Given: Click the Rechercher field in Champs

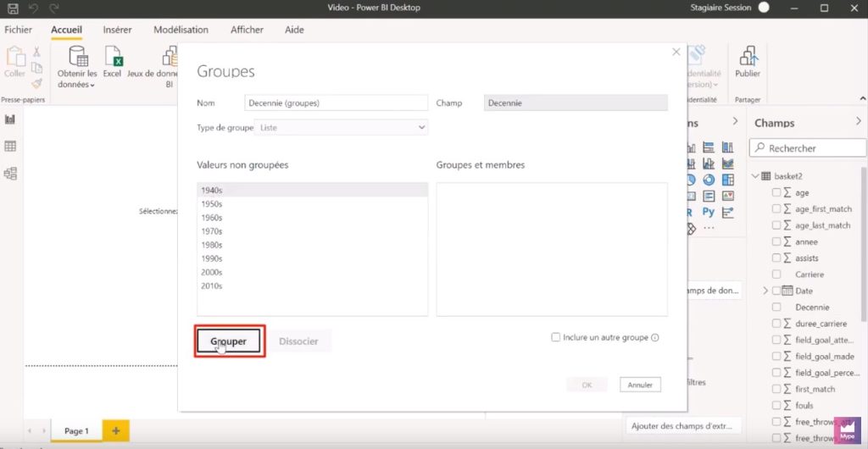Looking at the screenshot, I should pyautogui.click(x=808, y=148).
